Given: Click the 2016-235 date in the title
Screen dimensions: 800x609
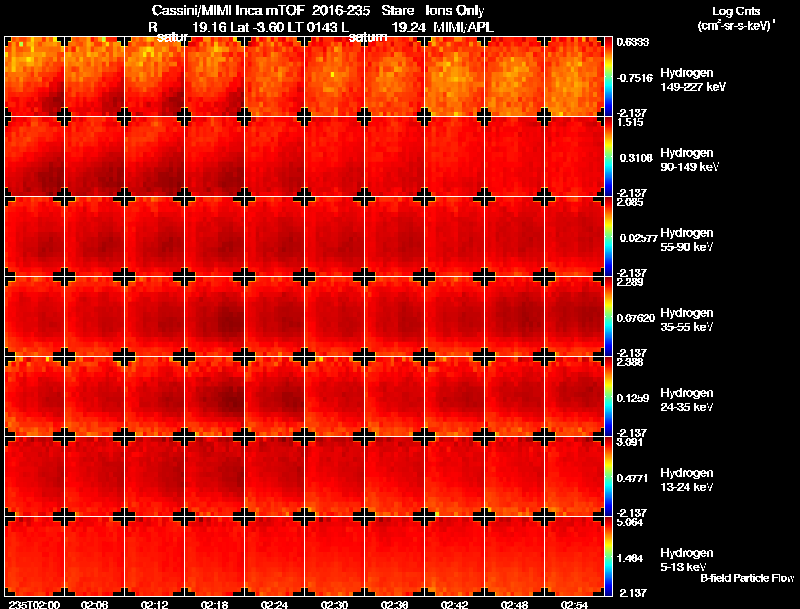Looking at the screenshot, I should tap(341, 10).
